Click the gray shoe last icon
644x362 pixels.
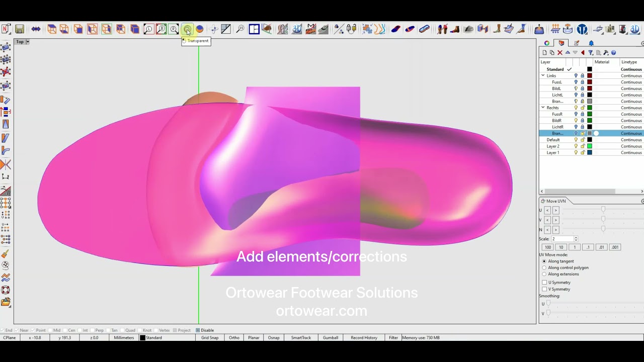pos(468,29)
